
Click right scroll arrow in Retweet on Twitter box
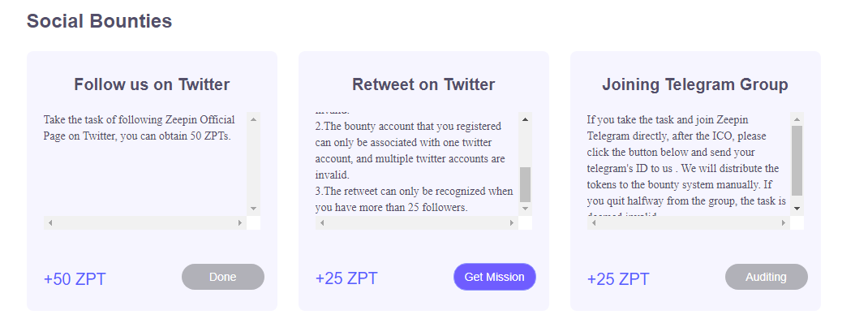coord(512,222)
